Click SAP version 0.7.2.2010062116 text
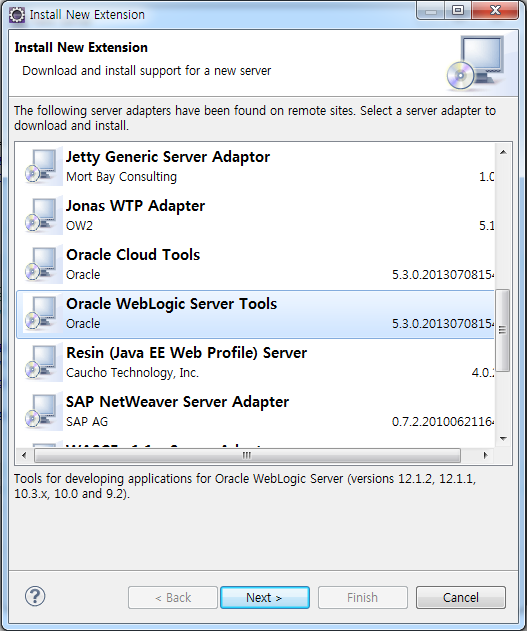Viewport: 527px width, 631px height. [443, 422]
